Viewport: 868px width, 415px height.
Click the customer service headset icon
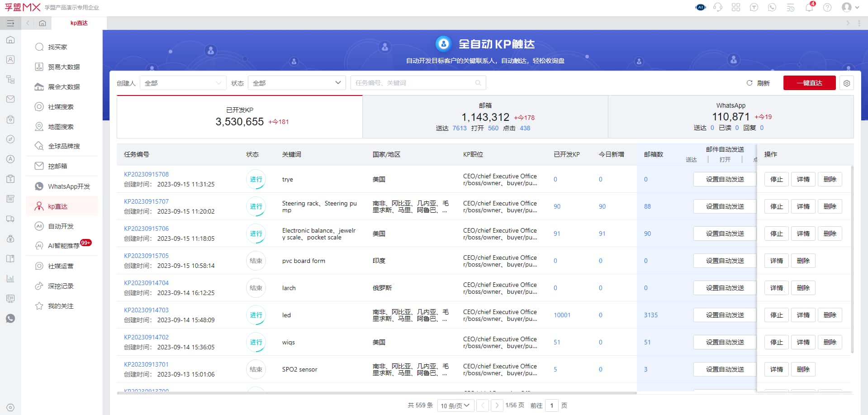(x=718, y=8)
